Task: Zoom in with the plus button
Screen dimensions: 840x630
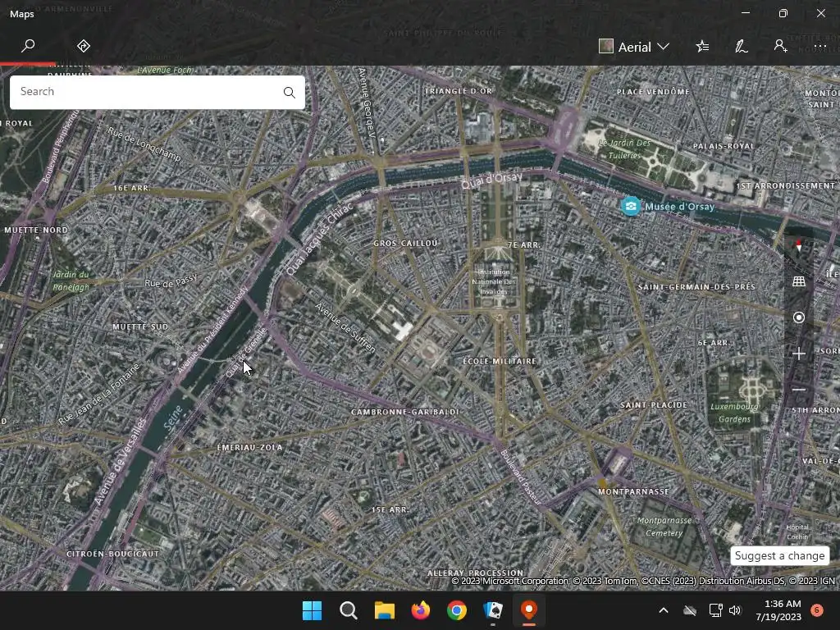Action: pyautogui.click(x=799, y=354)
